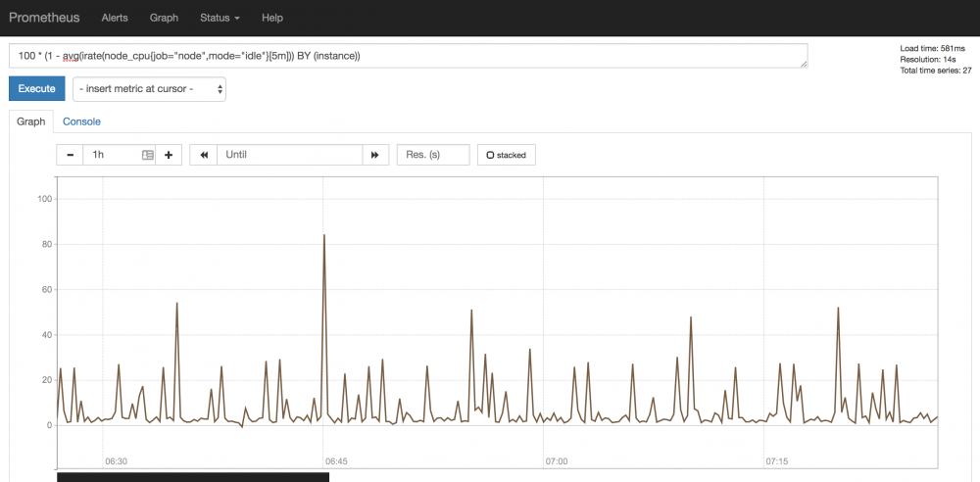
Task: Increase the graph range with plus button
Action: pyautogui.click(x=169, y=155)
